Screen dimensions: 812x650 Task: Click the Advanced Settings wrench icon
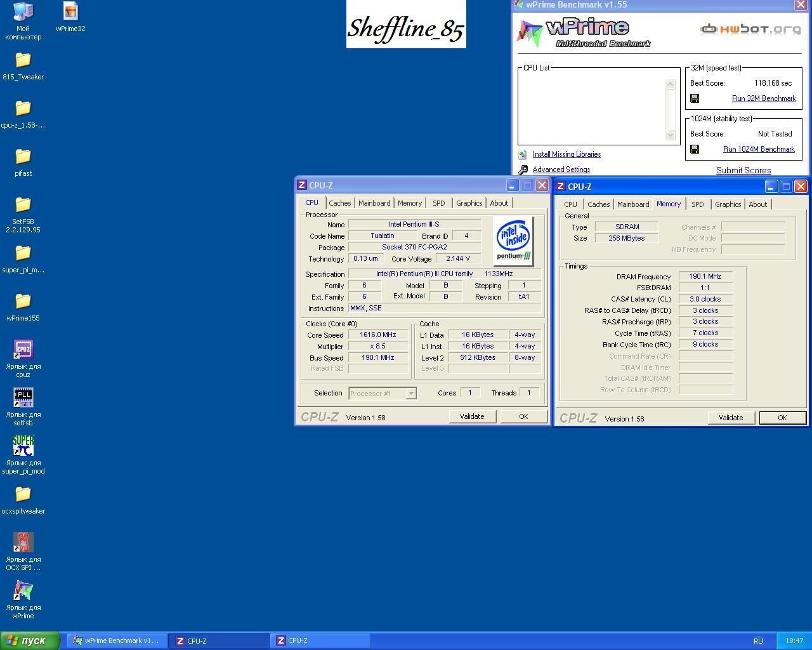(x=523, y=169)
